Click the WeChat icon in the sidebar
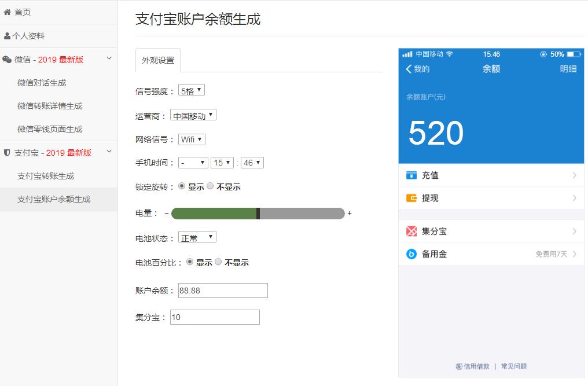Viewport: 588px width, 386px height. [x=7, y=60]
